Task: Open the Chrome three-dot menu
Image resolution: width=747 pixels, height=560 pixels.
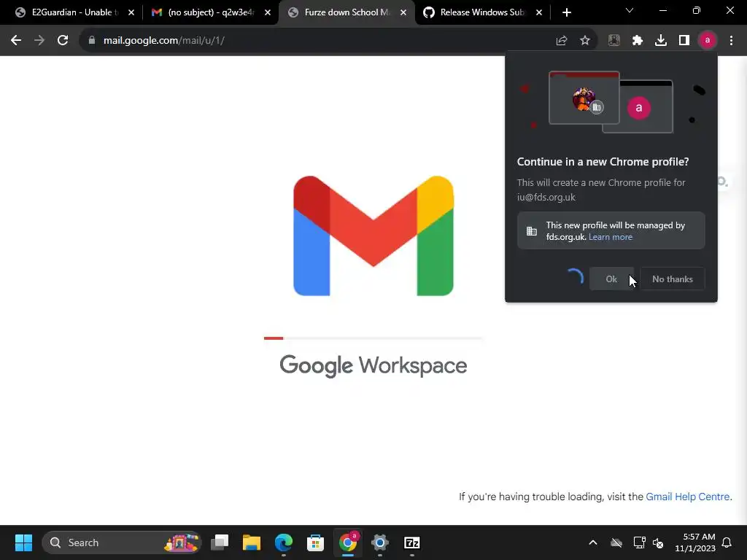Action: [x=731, y=41]
